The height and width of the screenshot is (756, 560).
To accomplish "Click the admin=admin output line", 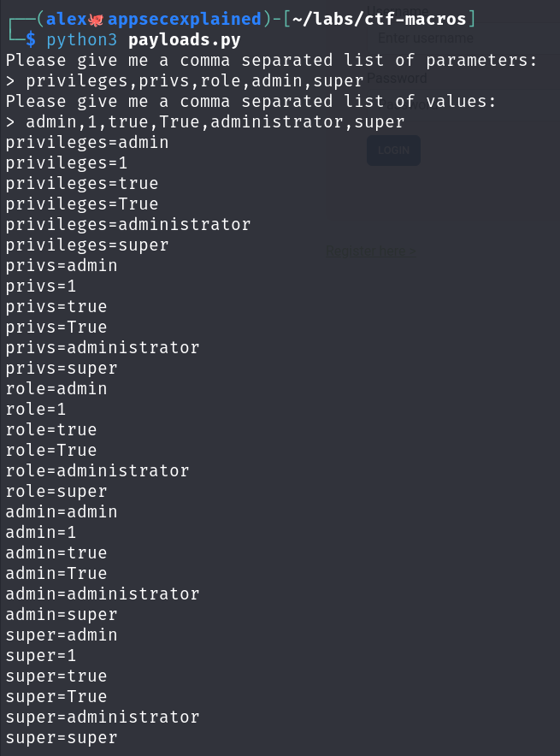I will [x=62, y=512].
